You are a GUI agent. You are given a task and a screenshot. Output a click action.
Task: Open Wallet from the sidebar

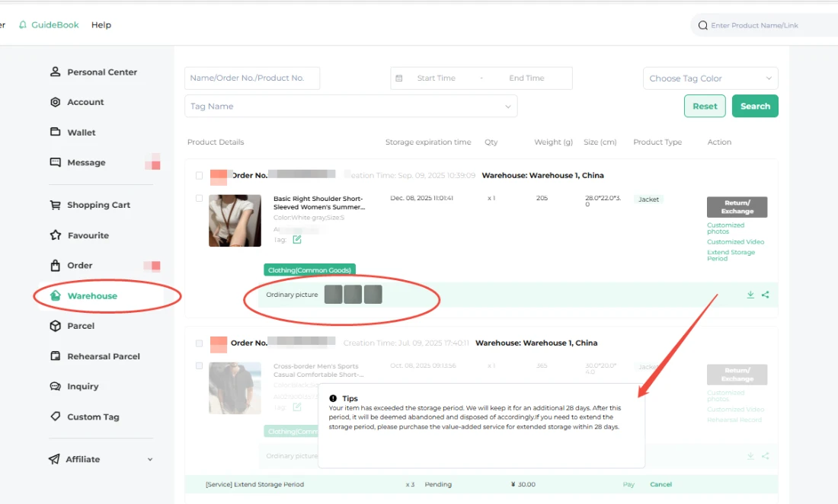[x=81, y=132]
